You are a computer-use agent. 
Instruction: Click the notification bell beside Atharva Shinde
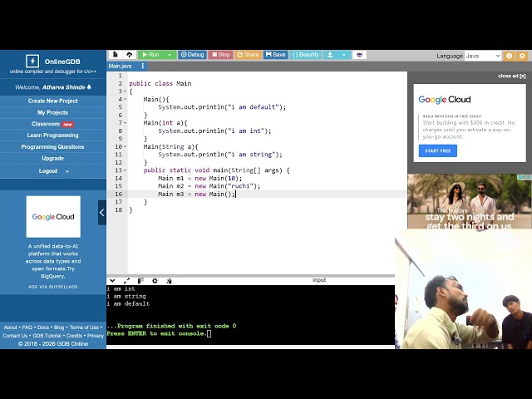tap(89, 87)
